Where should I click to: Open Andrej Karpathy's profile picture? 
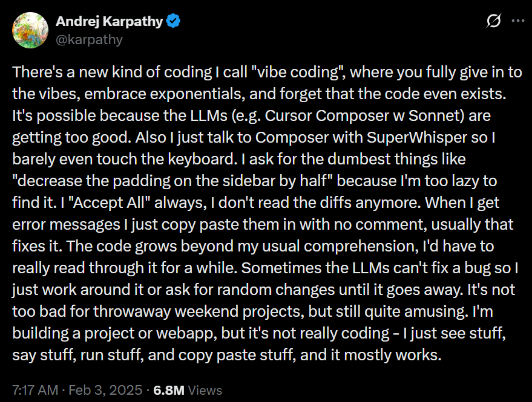pyautogui.click(x=30, y=30)
